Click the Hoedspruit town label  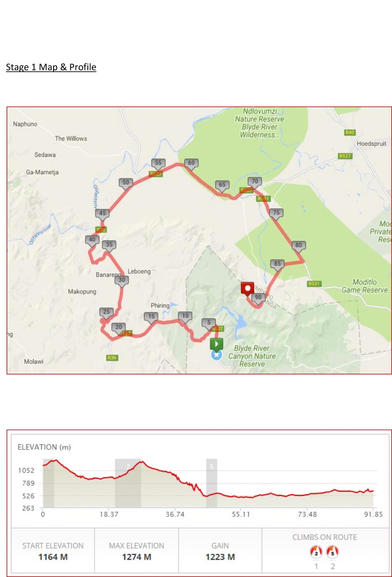(x=372, y=143)
